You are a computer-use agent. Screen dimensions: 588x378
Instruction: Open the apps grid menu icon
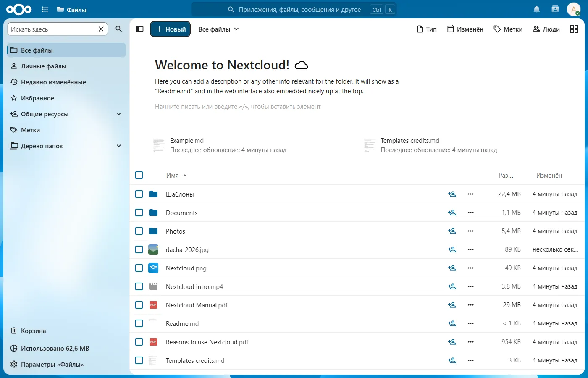tap(45, 9)
